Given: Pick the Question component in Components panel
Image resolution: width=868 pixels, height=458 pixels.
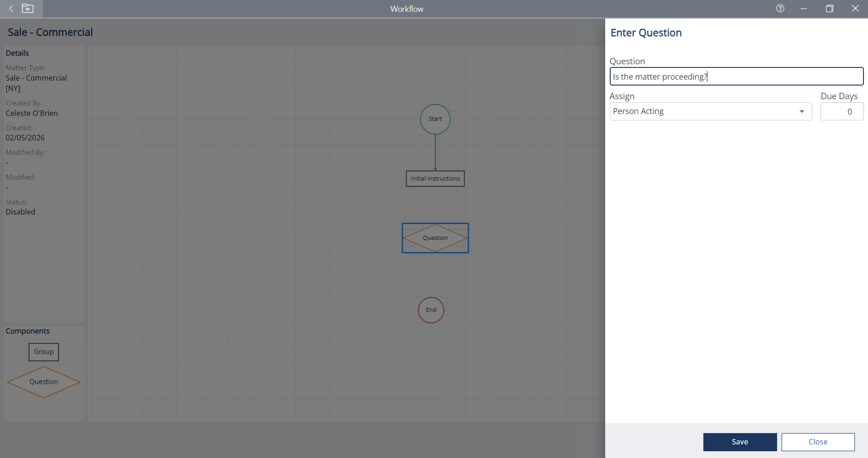Looking at the screenshot, I should coord(44,382).
